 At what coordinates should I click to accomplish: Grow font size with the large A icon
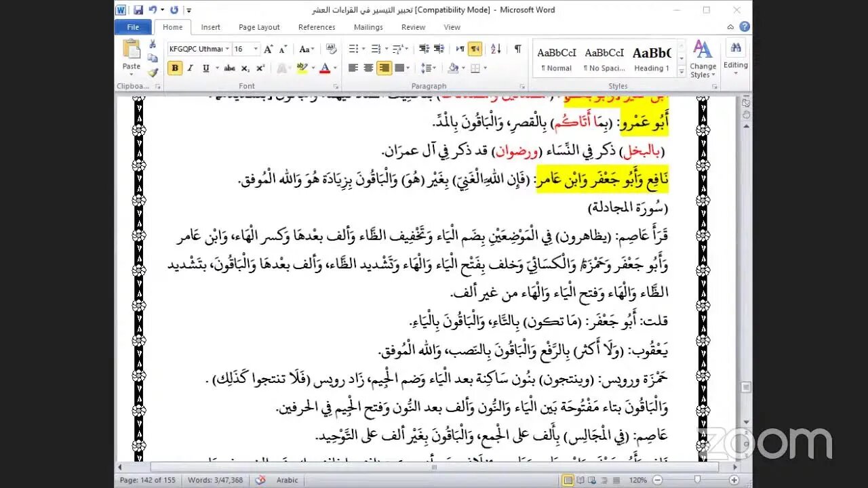269,49
